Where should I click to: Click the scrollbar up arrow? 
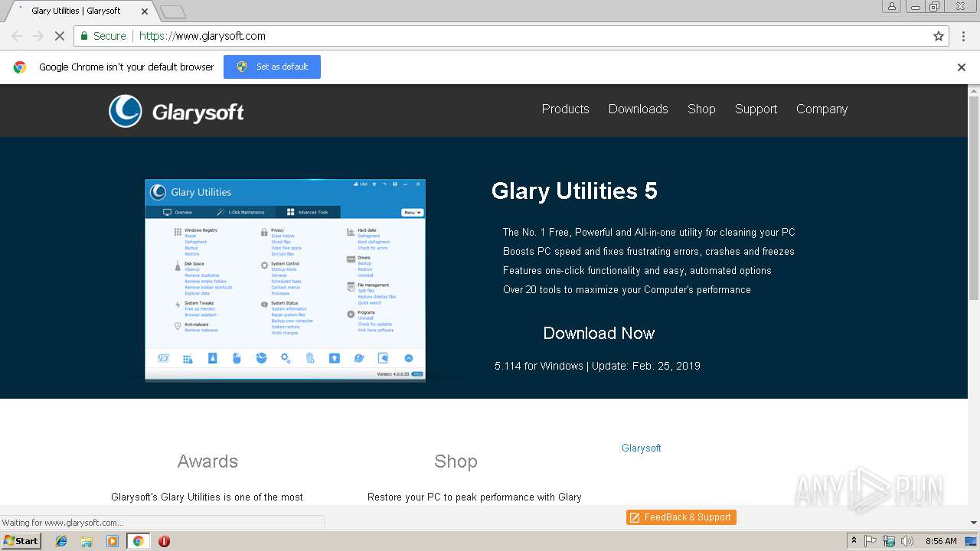(x=974, y=90)
